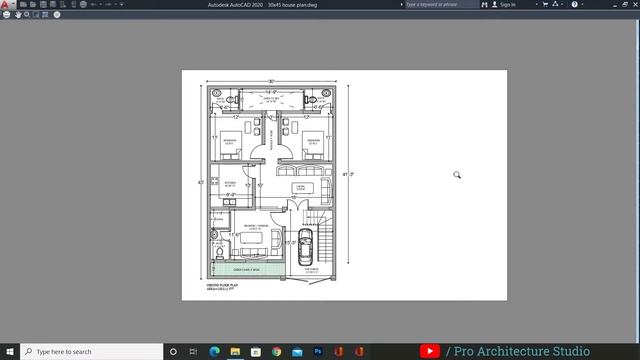Open the Autodesk App Store cart icon
This screenshot has width=640, height=360.
(x=545, y=4)
